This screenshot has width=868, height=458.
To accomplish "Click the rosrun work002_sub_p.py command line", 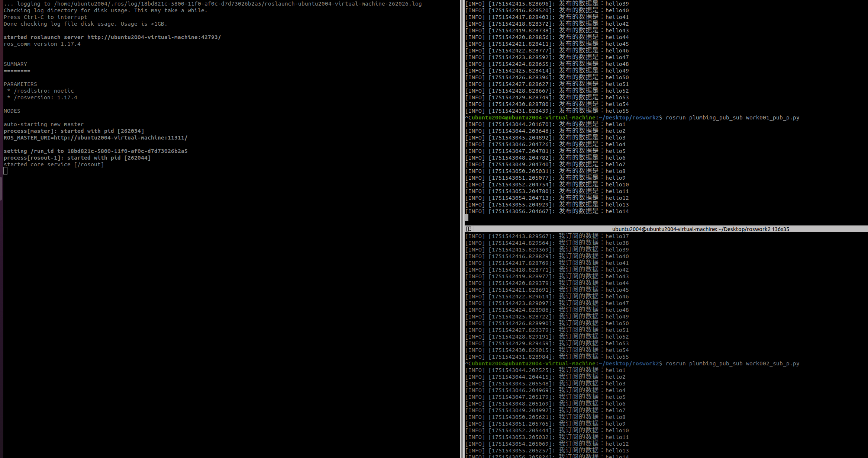I will tap(732, 363).
